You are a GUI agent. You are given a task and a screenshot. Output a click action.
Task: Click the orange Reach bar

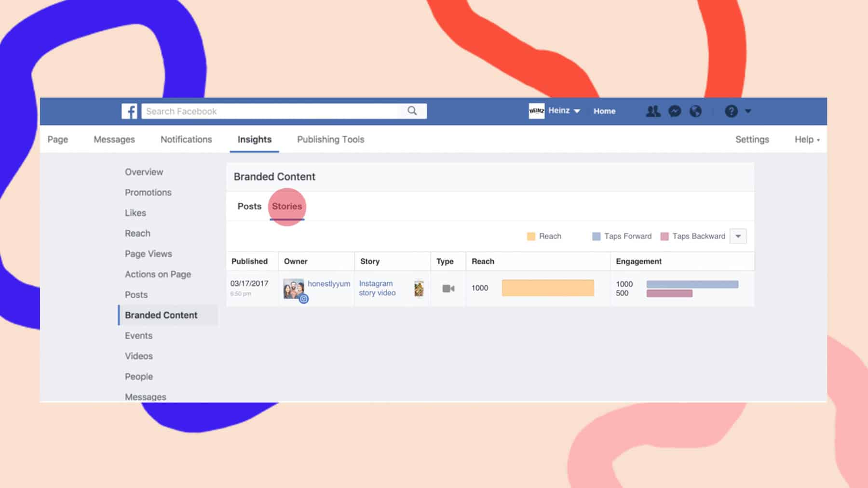[548, 288]
